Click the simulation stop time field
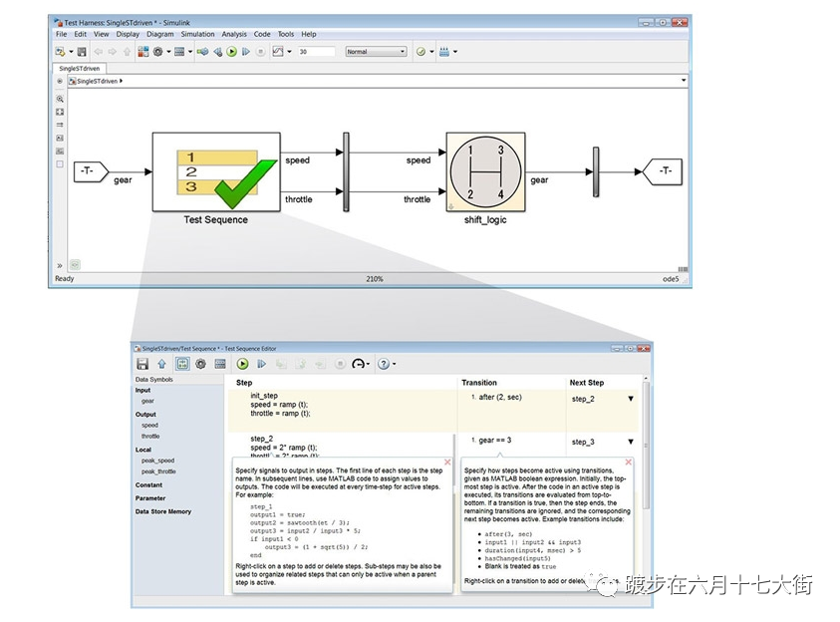The height and width of the screenshot is (622, 840). 316,52
